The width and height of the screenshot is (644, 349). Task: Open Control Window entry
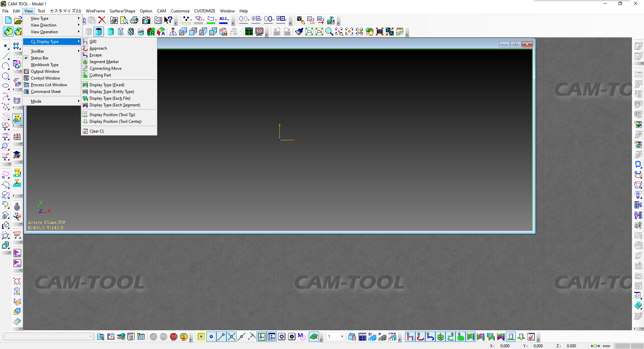pyautogui.click(x=52, y=78)
